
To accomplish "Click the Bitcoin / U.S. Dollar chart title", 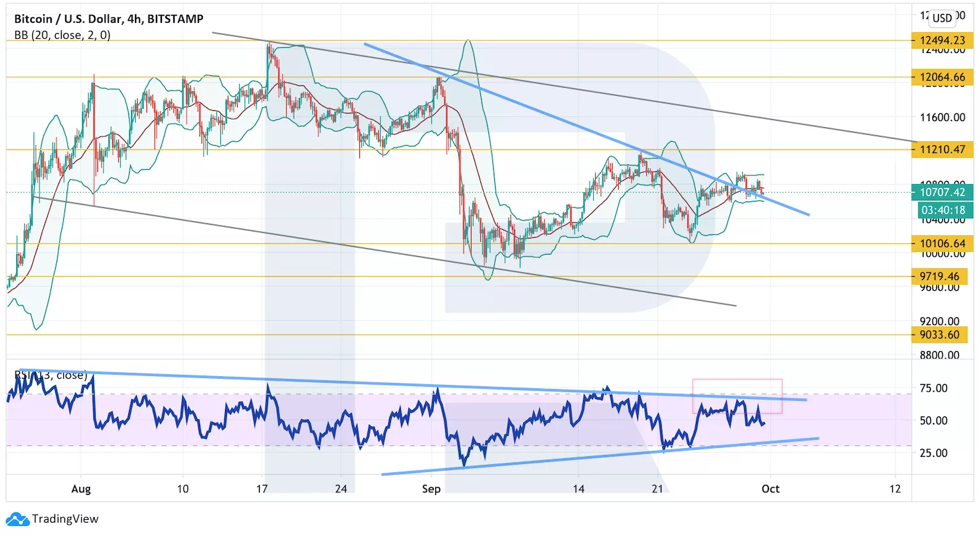I will click(x=107, y=19).
